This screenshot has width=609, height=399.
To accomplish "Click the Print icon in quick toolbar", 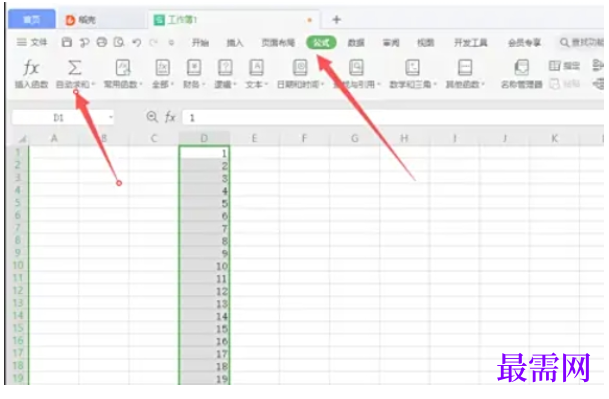I will [102, 42].
